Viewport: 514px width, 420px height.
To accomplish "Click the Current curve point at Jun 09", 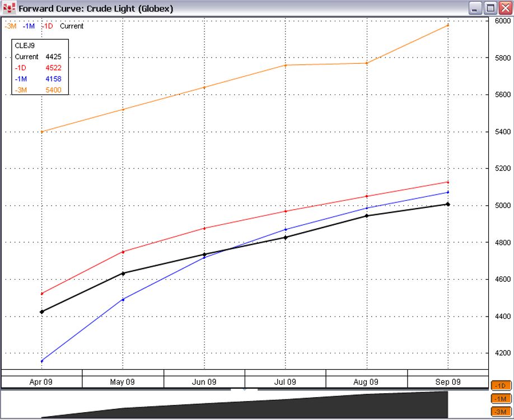I will 204,254.
